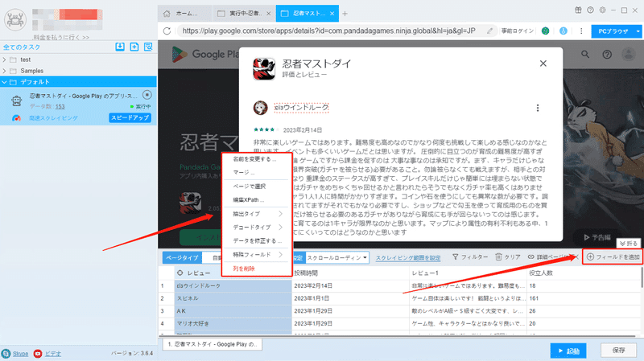Expand the Samples folder
644x361 pixels.
tap(5, 71)
